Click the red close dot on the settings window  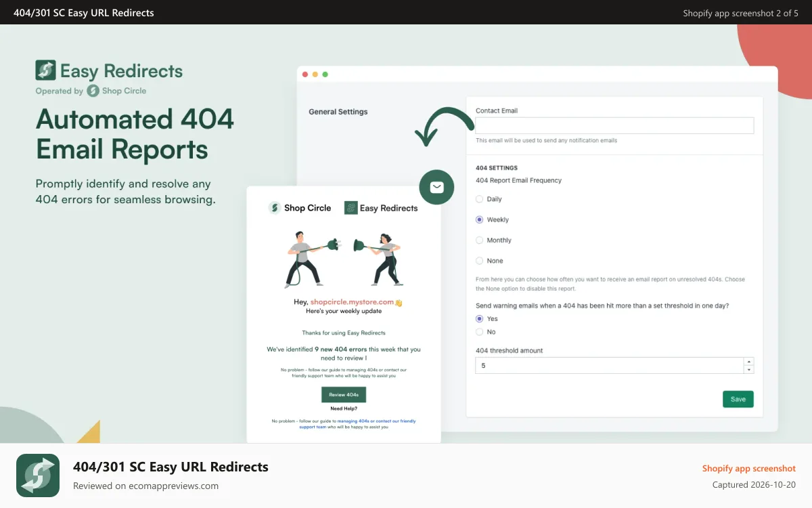305,75
